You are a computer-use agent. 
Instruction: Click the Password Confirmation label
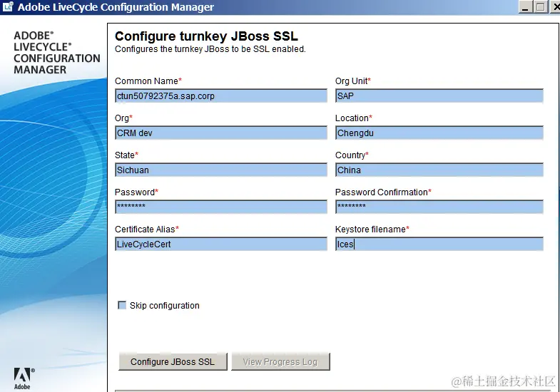click(x=383, y=192)
